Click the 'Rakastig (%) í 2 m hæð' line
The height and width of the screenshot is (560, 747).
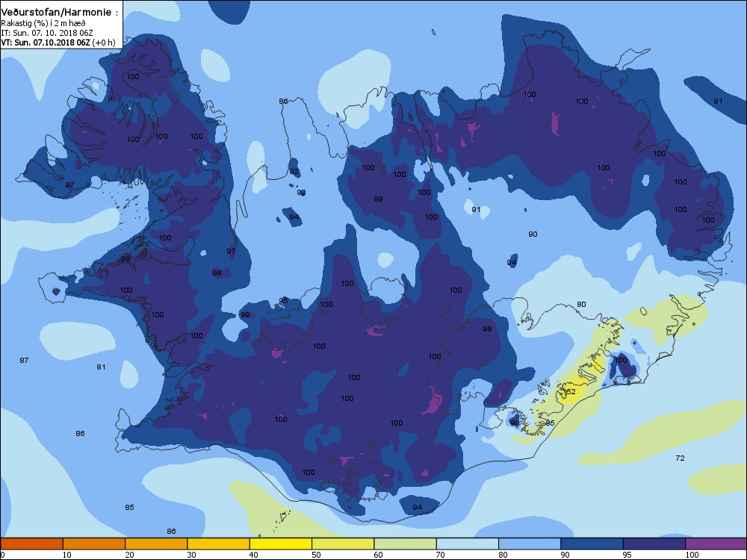tap(43, 23)
